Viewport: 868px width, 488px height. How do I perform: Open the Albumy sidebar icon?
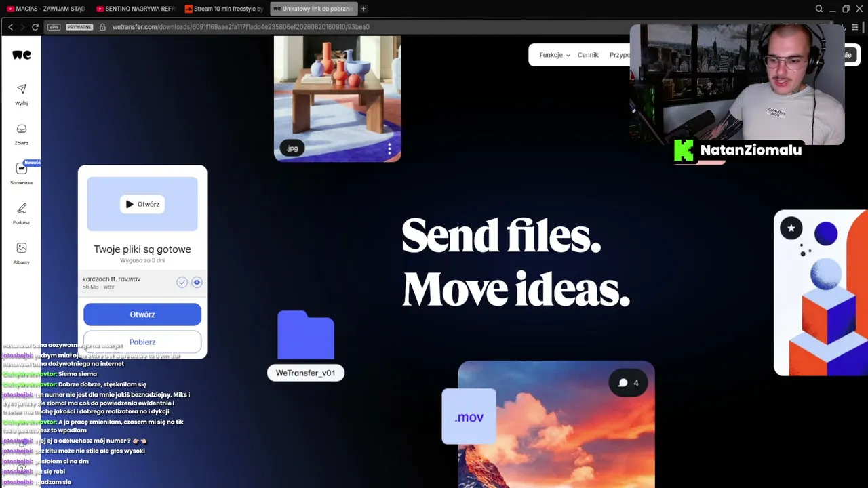tap(22, 253)
